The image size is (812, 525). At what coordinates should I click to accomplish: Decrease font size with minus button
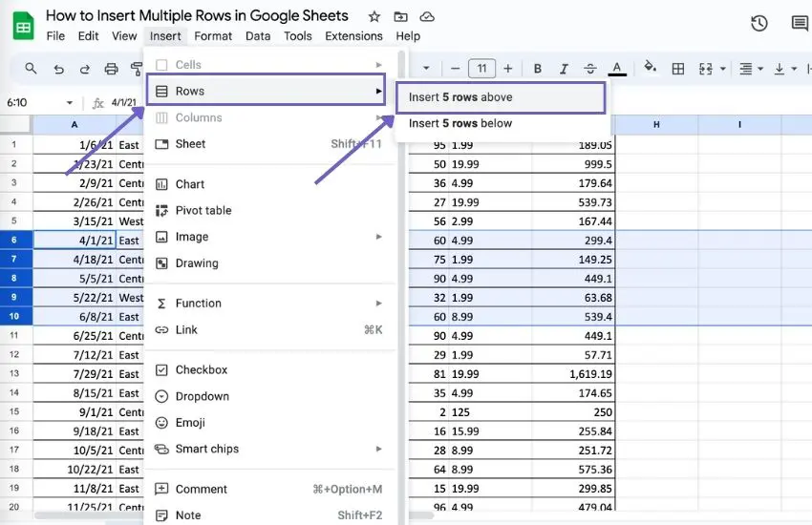pyautogui.click(x=455, y=69)
